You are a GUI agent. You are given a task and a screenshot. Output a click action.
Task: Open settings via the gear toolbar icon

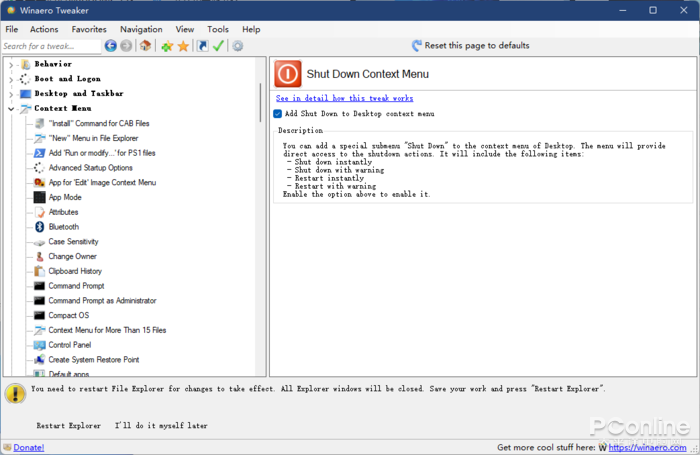click(238, 46)
